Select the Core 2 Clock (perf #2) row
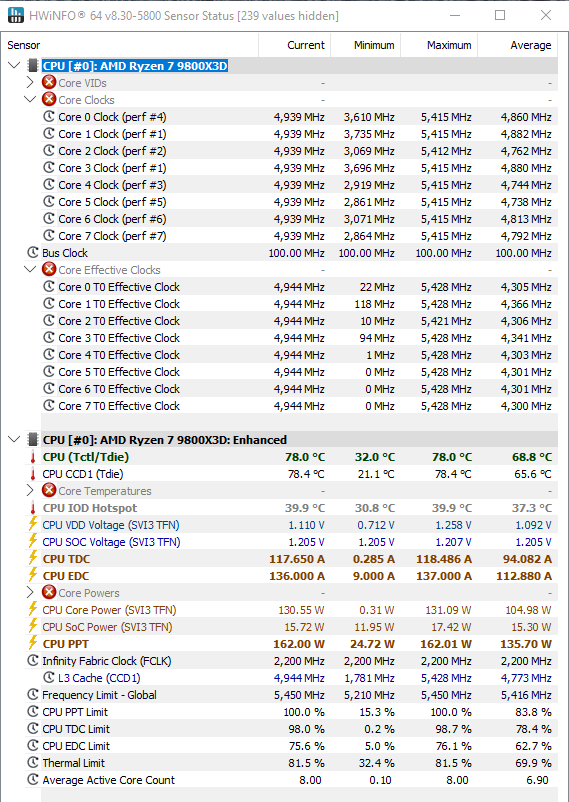The image size is (569, 802). 299,150
